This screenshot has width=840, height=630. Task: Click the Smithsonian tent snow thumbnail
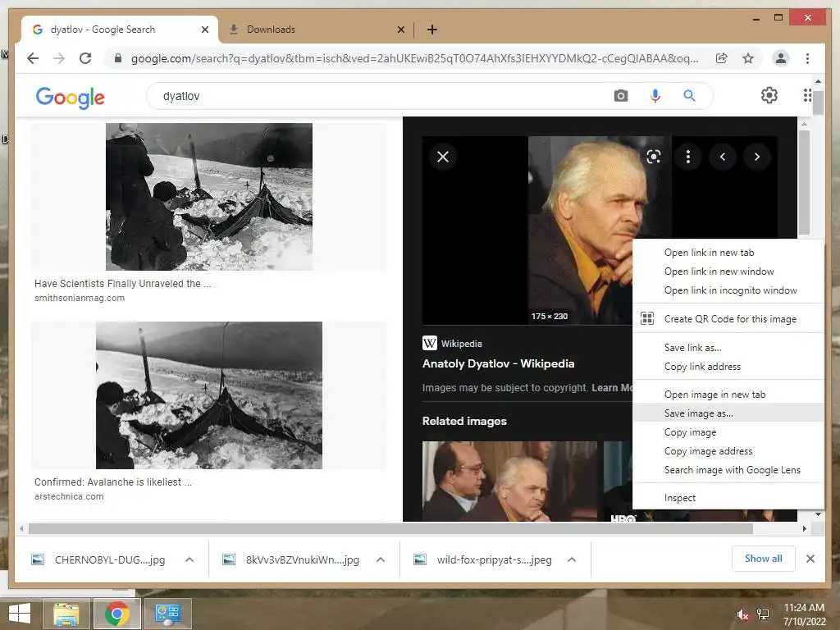[209, 197]
